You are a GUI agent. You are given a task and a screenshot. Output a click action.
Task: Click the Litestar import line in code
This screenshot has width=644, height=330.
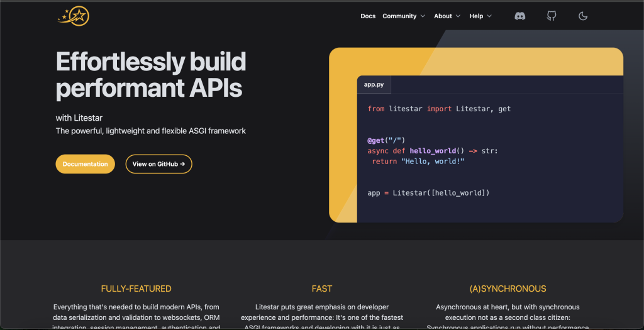pyautogui.click(x=439, y=109)
